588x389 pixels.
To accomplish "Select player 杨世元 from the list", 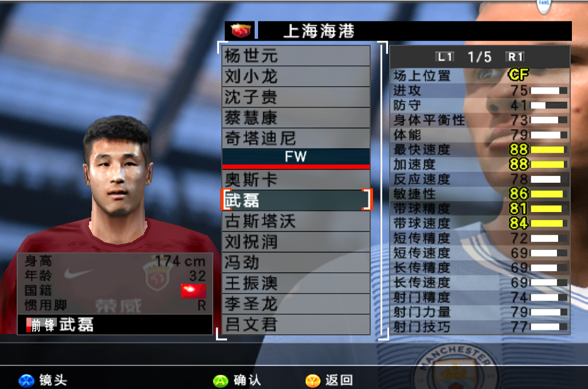I will coord(296,56).
